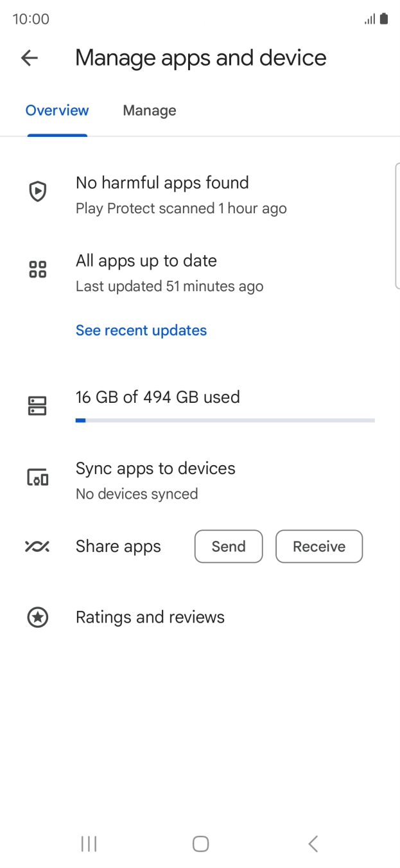The height and width of the screenshot is (868, 400).
Task: Tap the share apps icon
Action: click(x=37, y=547)
